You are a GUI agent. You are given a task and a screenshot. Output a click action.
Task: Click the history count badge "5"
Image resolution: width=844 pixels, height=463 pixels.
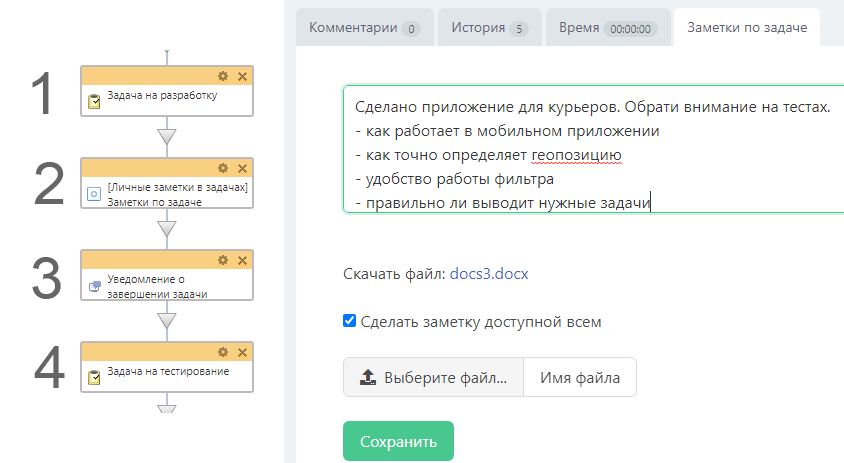point(519,29)
